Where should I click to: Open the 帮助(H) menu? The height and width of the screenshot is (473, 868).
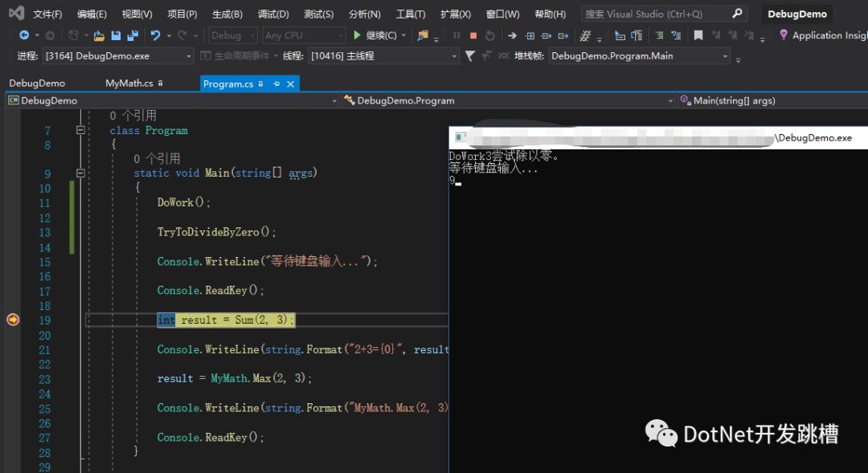(x=550, y=14)
